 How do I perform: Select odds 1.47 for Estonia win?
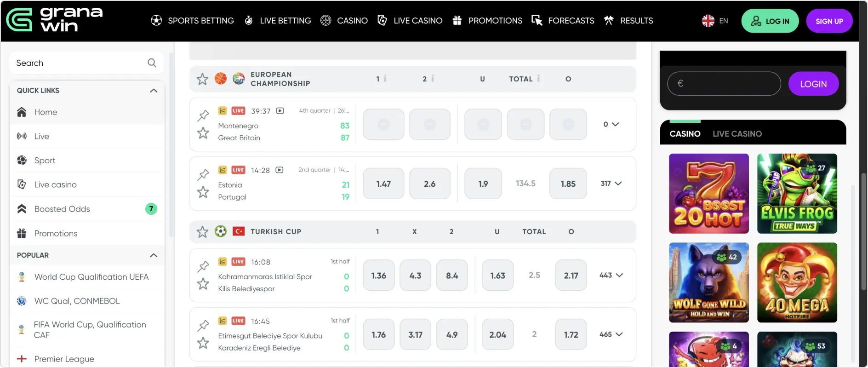click(x=383, y=184)
